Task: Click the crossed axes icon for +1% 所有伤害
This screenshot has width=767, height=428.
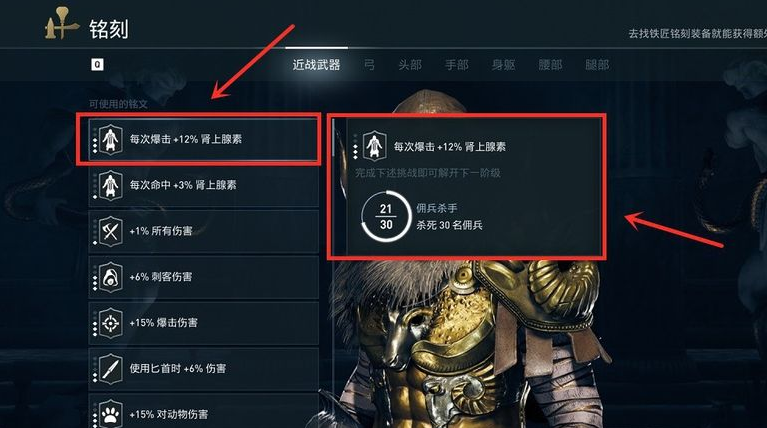Action: [x=111, y=231]
